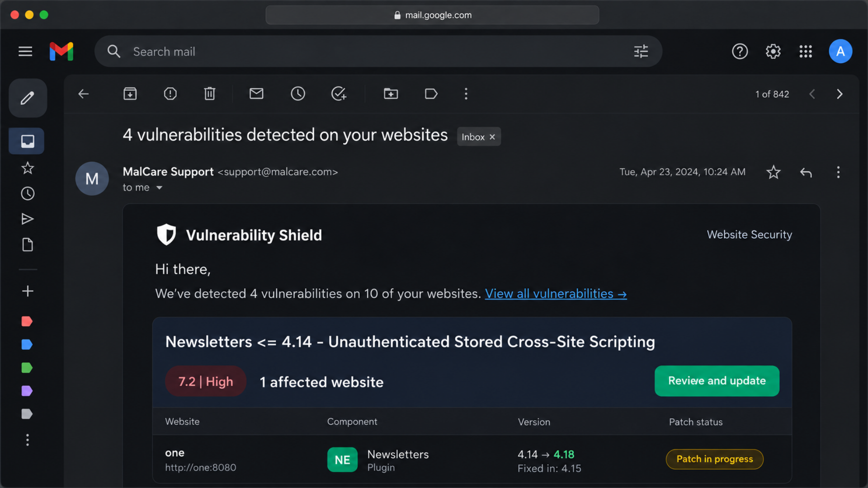868x488 pixels.
Task: Compose a new email with pencil button
Action: [x=28, y=98]
